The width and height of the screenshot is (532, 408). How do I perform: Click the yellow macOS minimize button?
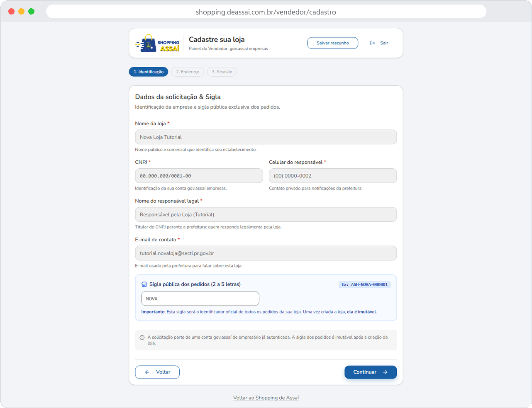pyautogui.click(x=22, y=12)
